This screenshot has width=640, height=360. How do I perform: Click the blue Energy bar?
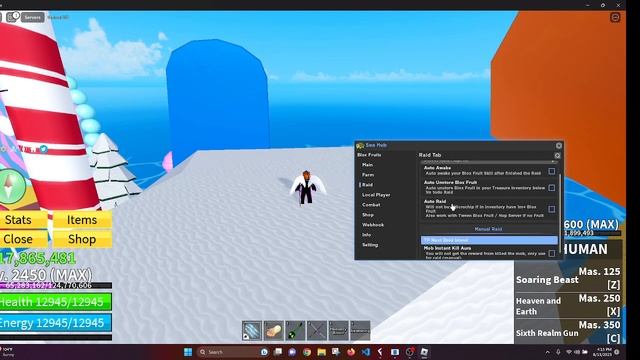56,323
